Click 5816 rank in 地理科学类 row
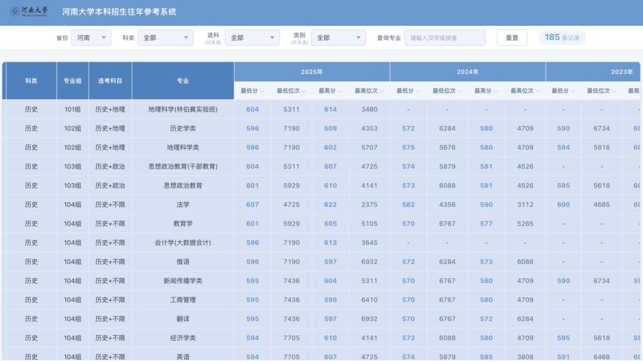This screenshot has width=643, height=364. tap(602, 147)
